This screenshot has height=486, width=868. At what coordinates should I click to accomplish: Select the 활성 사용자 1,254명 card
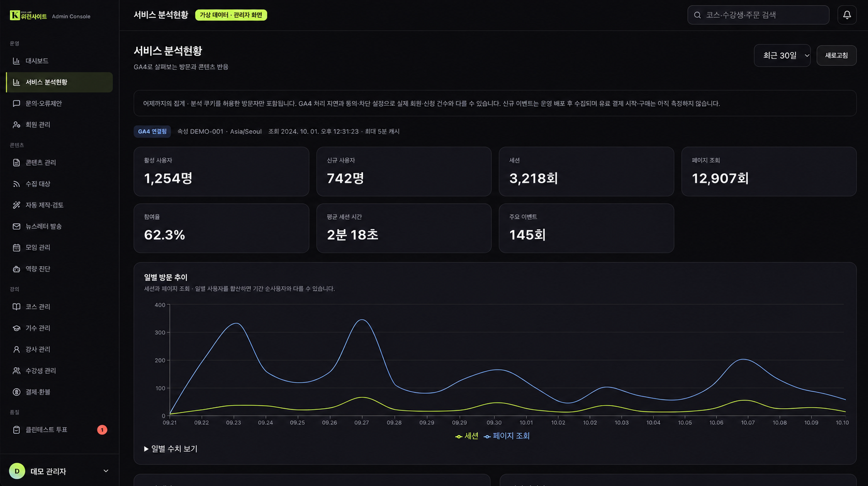221,171
